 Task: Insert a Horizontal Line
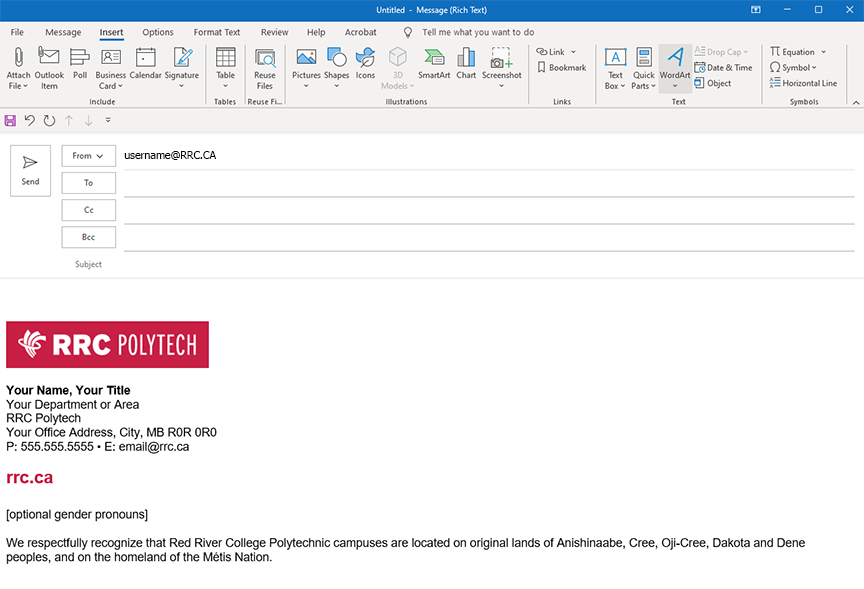(x=803, y=83)
